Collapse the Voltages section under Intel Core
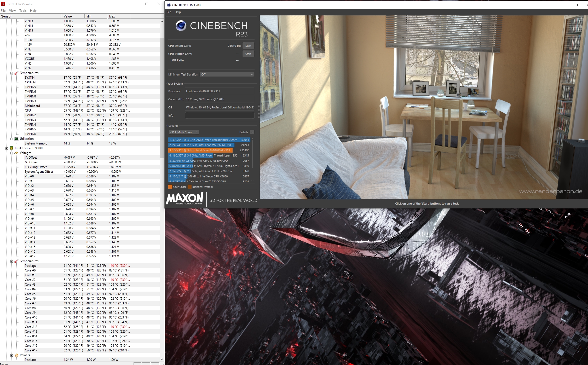588x365 pixels. tap(12, 153)
